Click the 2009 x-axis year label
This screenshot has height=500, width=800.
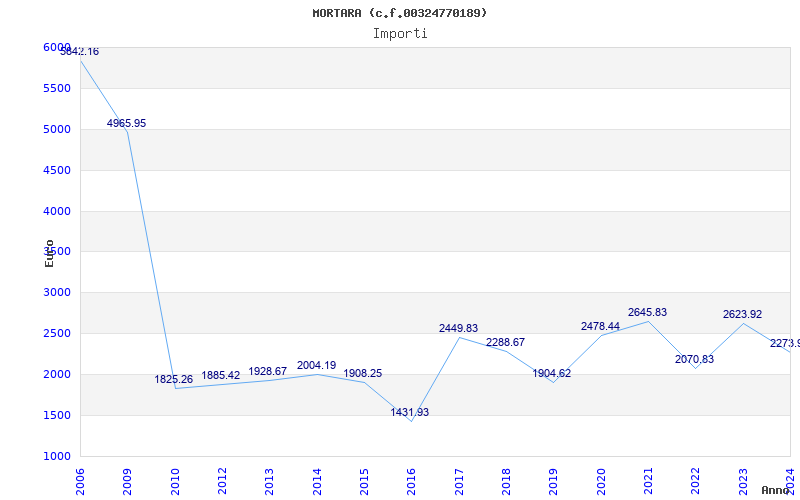tap(128, 481)
